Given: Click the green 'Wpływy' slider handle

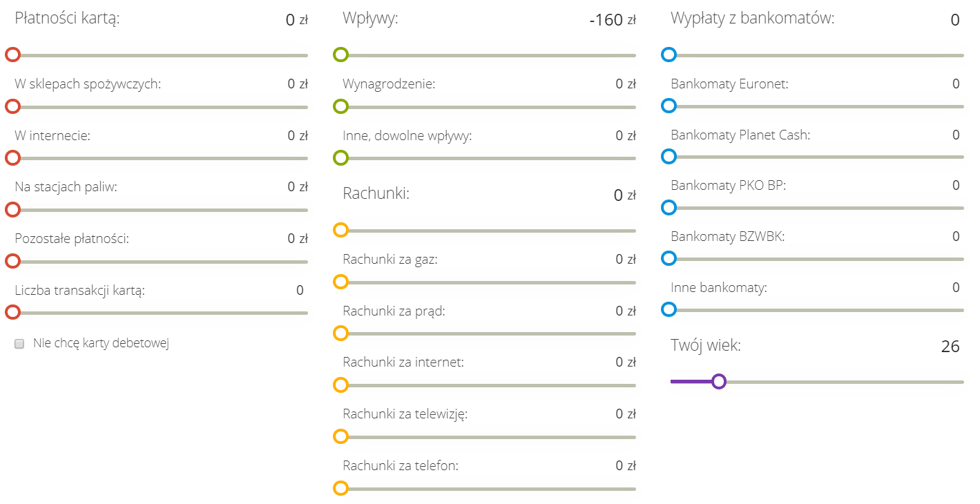Looking at the screenshot, I should [x=340, y=55].
